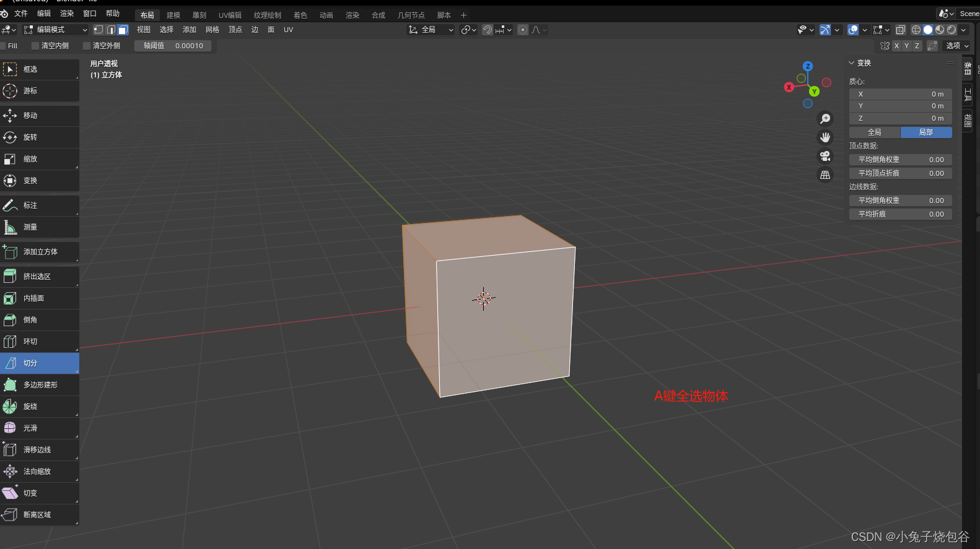
Task: Click the hand pan view button
Action: pos(825,137)
